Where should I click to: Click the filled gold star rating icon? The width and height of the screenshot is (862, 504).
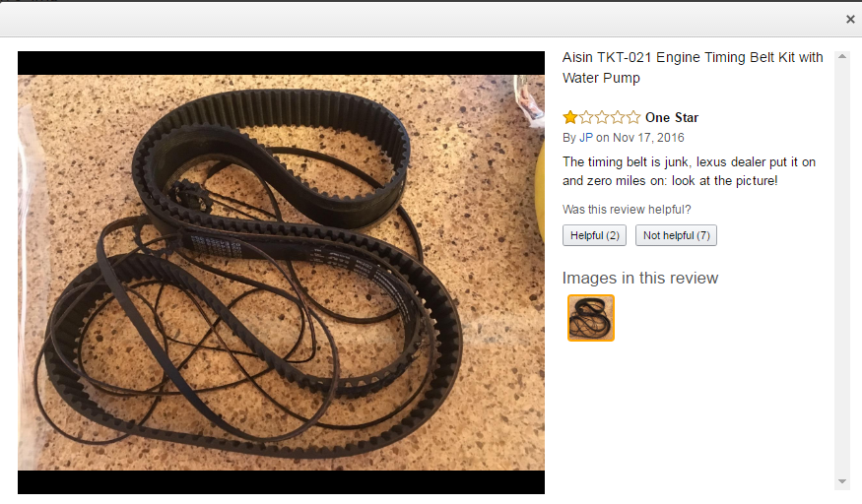570,117
